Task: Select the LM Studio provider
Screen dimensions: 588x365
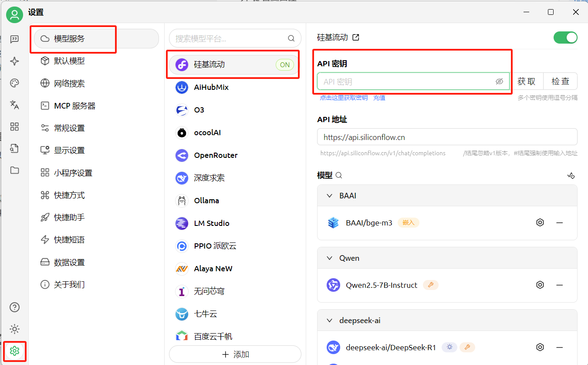Action: 234,223
